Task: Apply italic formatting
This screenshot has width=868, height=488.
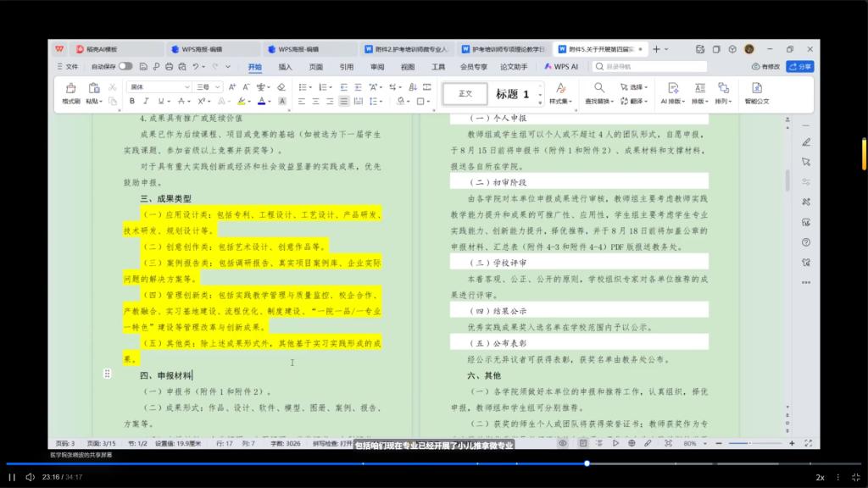Action: [146, 102]
